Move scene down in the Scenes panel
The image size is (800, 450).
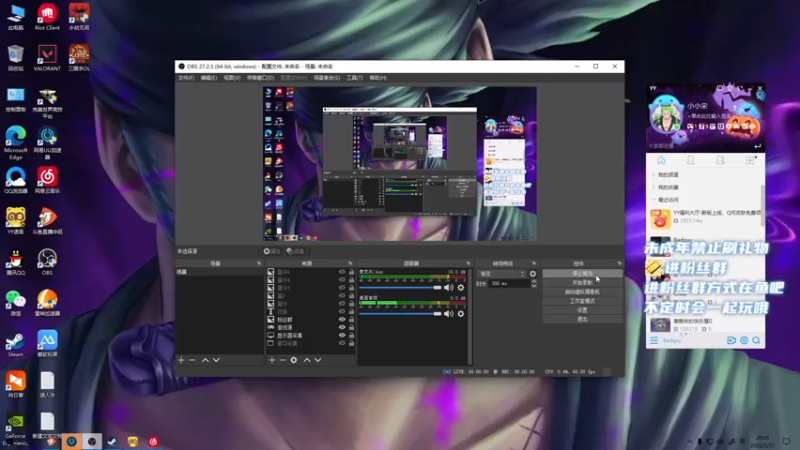pyautogui.click(x=216, y=360)
